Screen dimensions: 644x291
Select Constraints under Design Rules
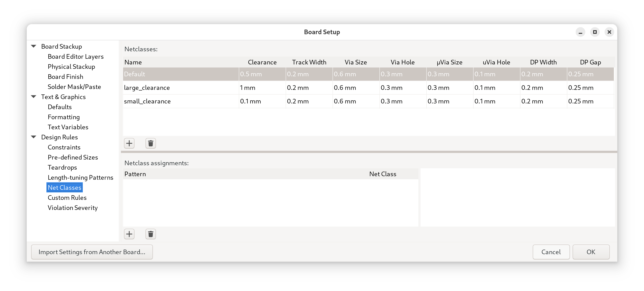pyautogui.click(x=64, y=147)
